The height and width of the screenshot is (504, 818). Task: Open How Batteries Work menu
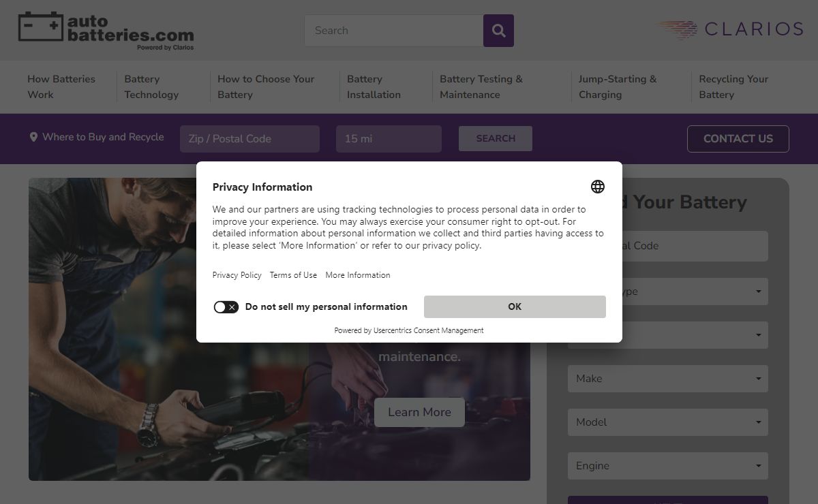tap(61, 87)
